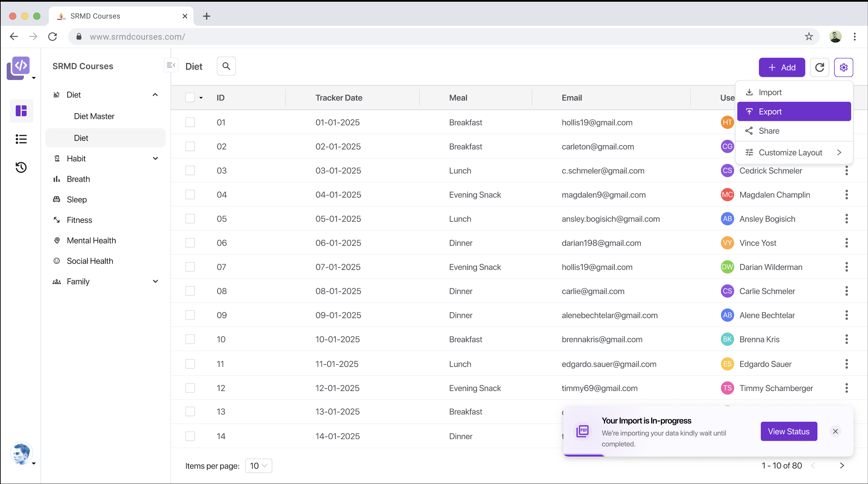Go to next page of results
The width and height of the screenshot is (868, 484).
point(842,466)
